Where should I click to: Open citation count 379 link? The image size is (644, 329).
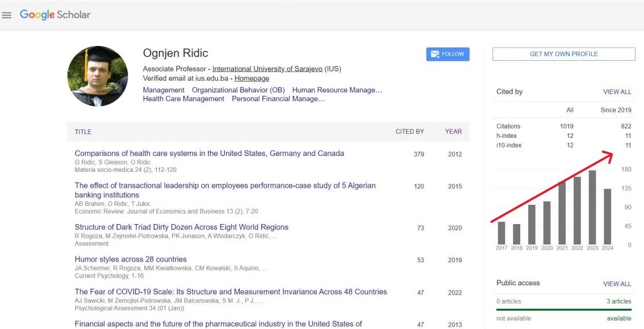click(419, 154)
